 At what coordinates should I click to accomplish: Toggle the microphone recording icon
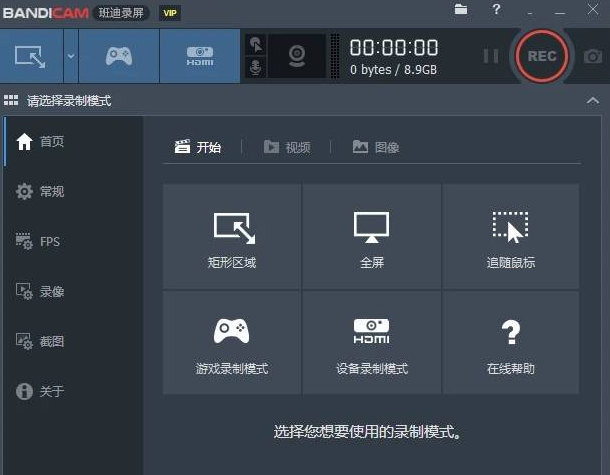coord(255,67)
